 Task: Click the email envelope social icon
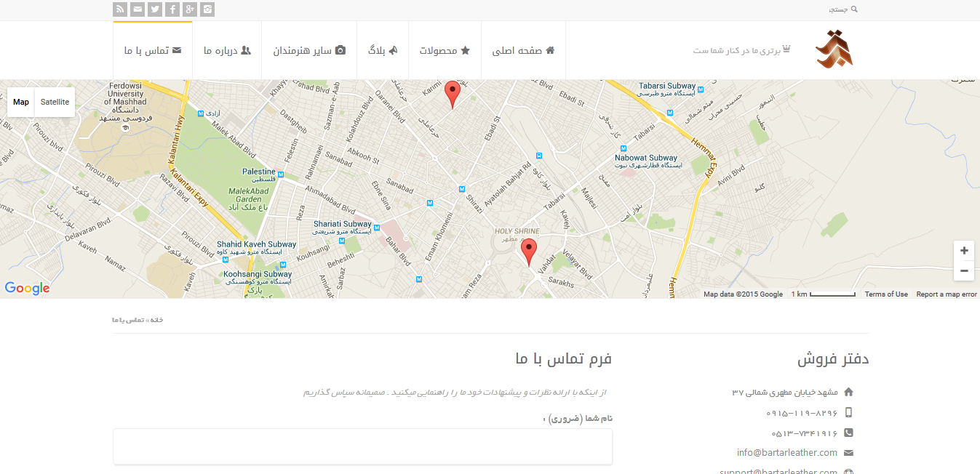(138, 9)
